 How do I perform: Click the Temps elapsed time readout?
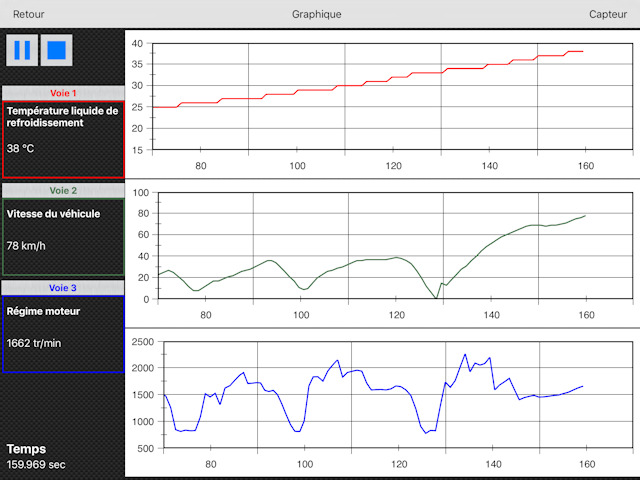(27, 449)
